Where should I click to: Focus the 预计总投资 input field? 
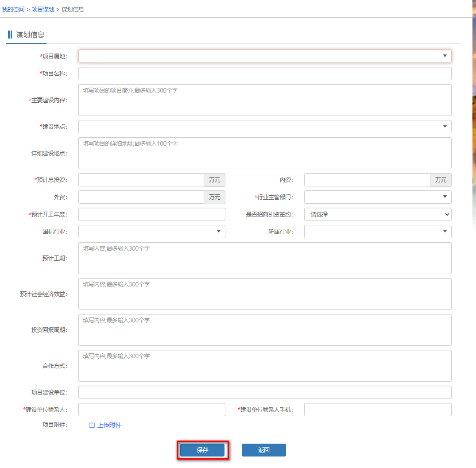tap(141, 180)
